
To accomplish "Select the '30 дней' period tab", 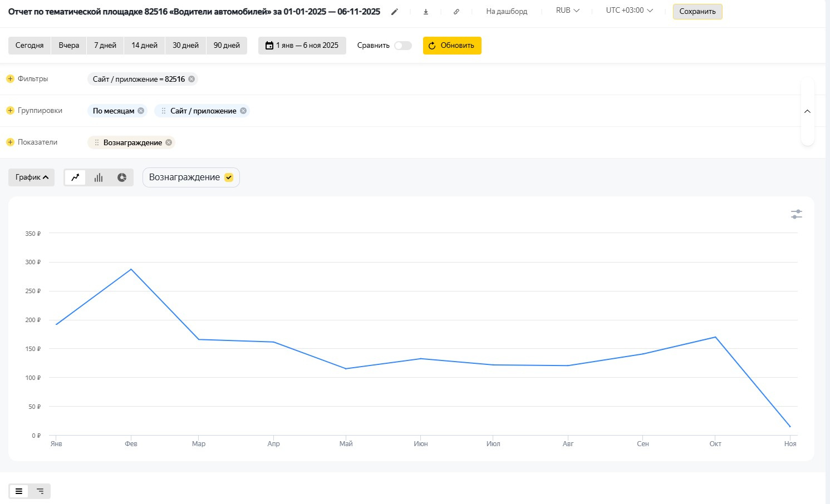I will point(185,46).
